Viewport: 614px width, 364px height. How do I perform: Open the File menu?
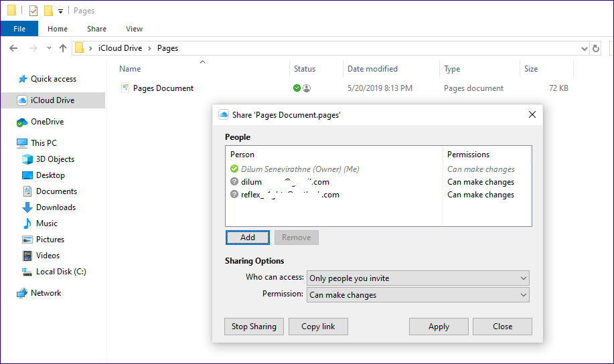point(19,29)
